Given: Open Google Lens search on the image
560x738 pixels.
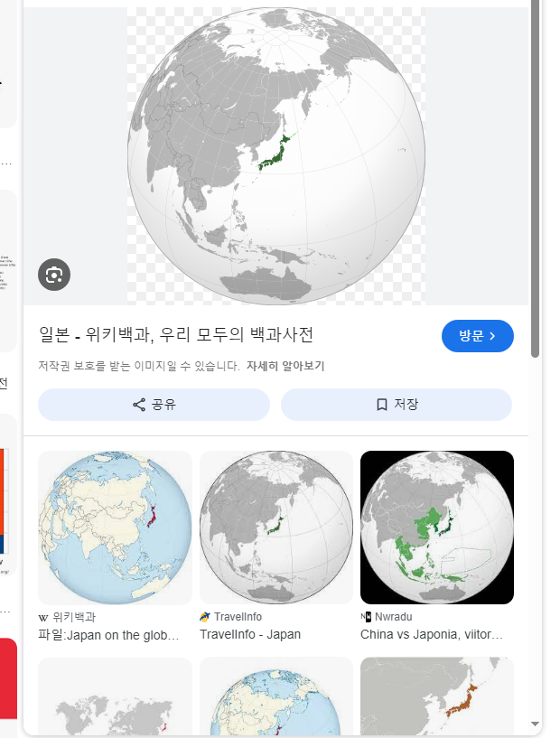Looking at the screenshot, I should click(x=54, y=275).
